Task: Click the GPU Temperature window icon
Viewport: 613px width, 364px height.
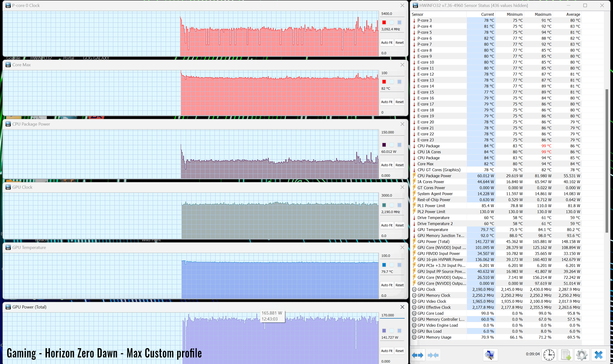Action: [8, 248]
